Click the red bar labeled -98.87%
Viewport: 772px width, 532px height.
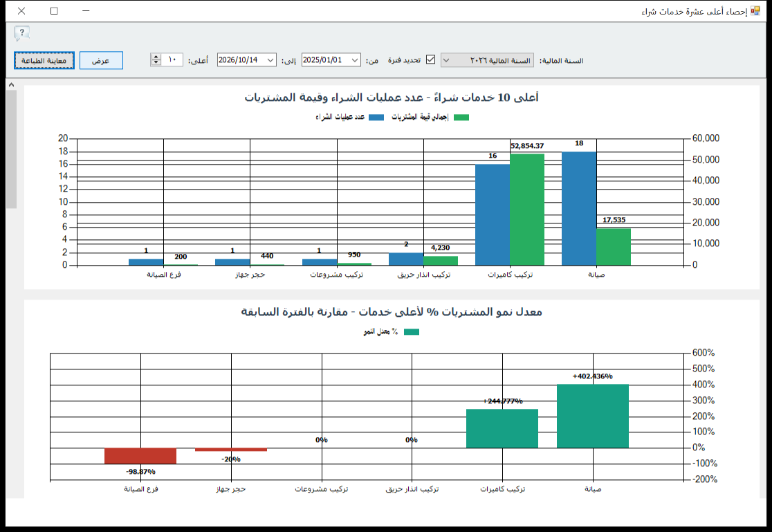pyautogui.click(x=140, y=456)
